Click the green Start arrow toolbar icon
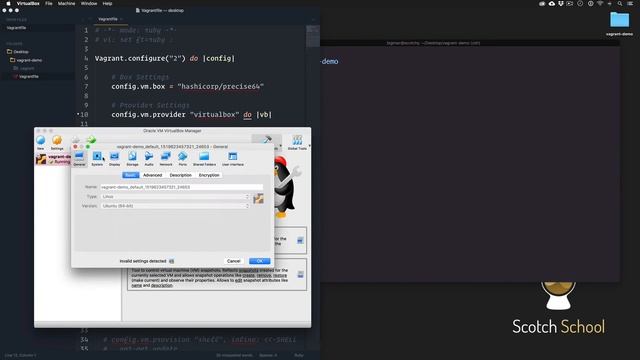The height and width of the screenshot is (360, 640). 91,140
